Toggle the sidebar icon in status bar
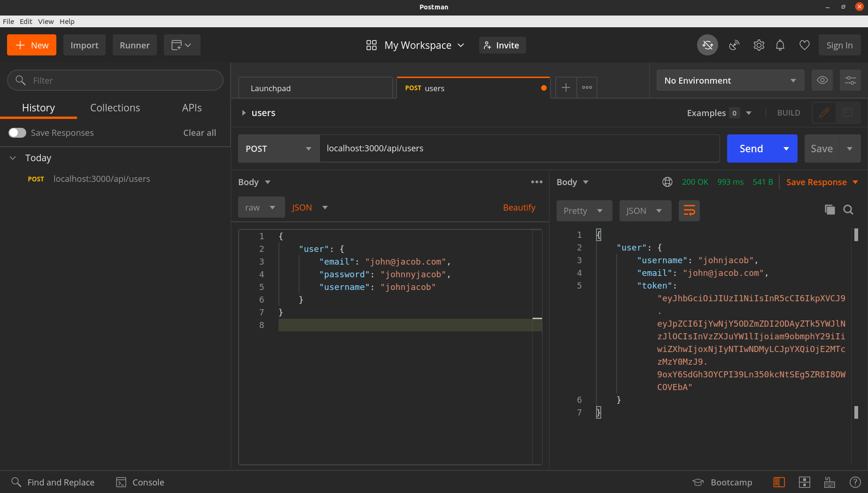Screen dimensions: 868x493 point(779,482)
